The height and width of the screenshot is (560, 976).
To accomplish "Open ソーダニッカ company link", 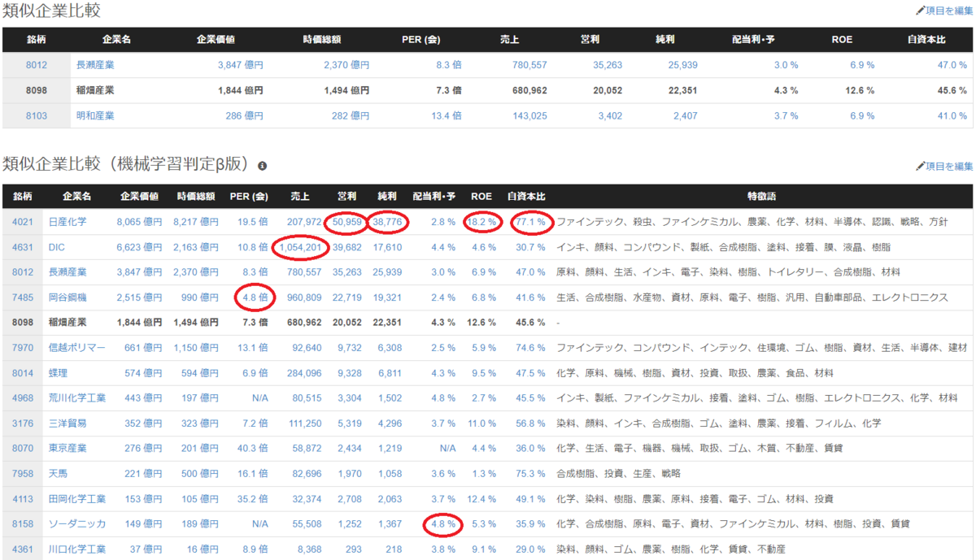I will coord(77,524).
